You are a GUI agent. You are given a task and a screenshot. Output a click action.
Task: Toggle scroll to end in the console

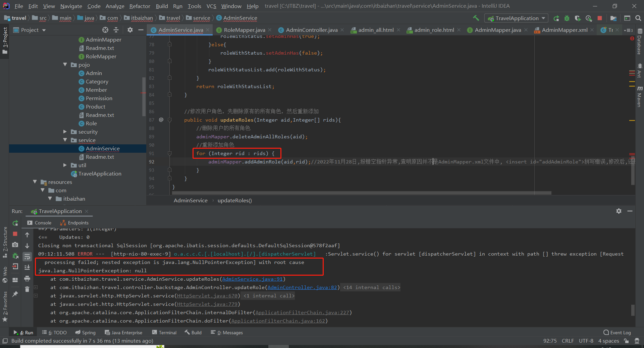pyautogui.click(x=27, y=267)
